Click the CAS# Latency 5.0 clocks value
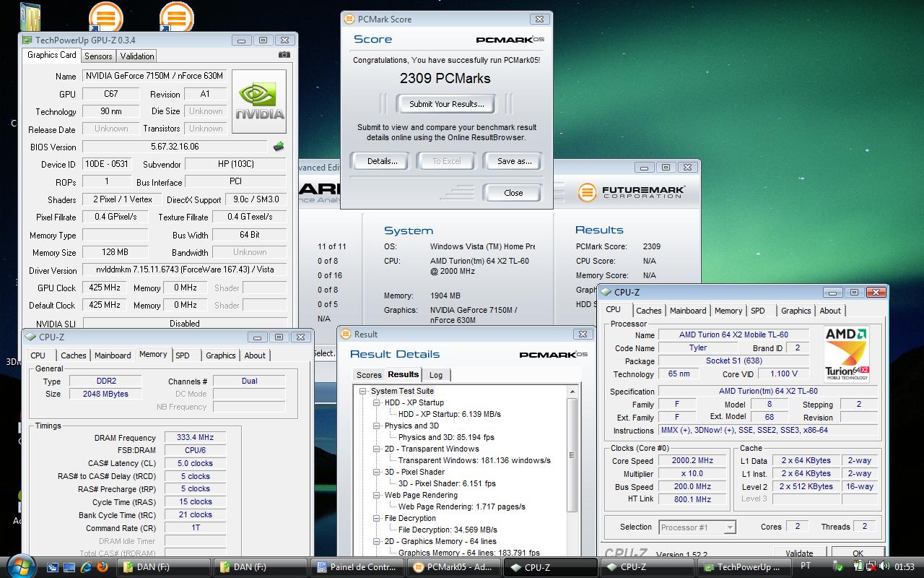The height and width of the screenshot is (578, 924). click(x=195, y=463)
